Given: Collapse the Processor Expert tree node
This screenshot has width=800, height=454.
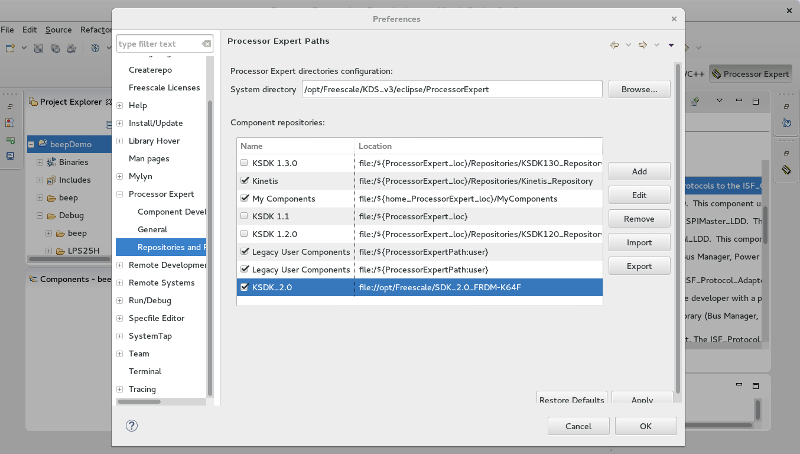Looking at the screenshot, I should (120, 194).
